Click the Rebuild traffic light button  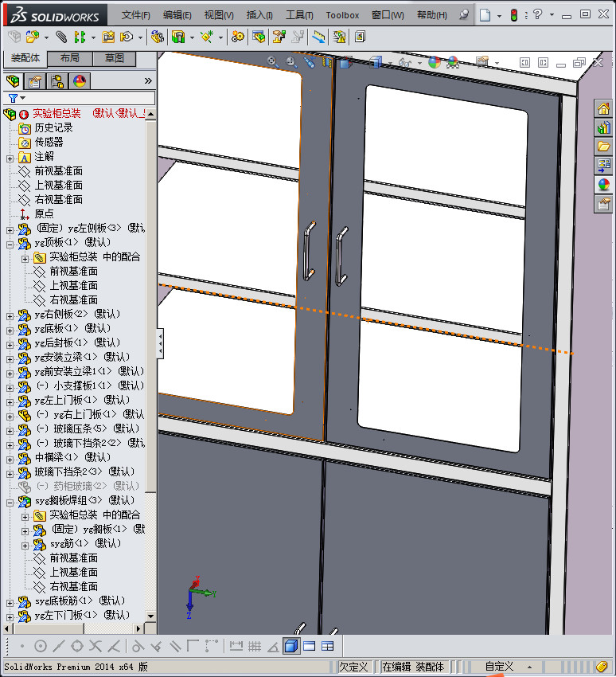click(x=514, y=16)
